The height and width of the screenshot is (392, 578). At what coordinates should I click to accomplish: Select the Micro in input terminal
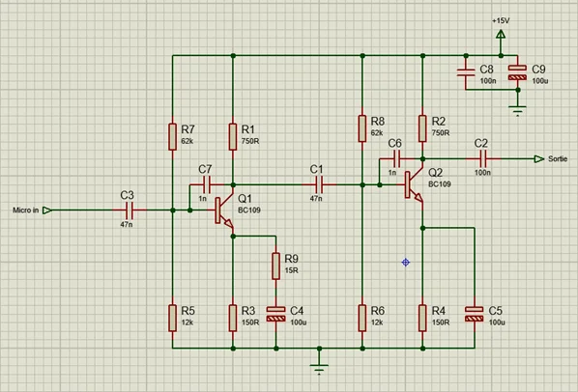coord(47,210)
